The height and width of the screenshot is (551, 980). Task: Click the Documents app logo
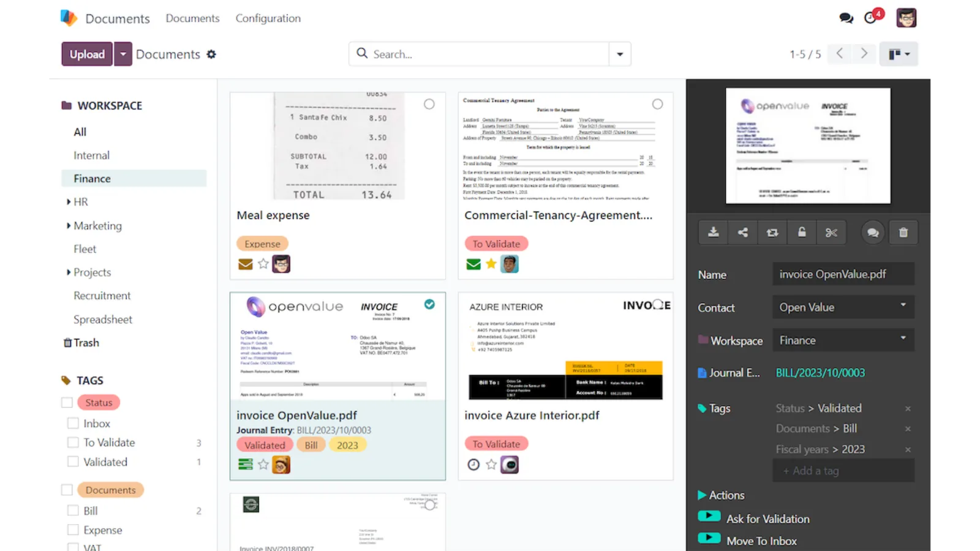point(69,18)
